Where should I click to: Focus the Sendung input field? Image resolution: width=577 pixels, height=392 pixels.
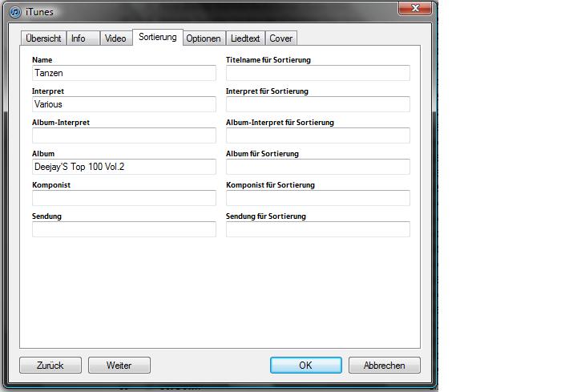pyautogui.click(x=124, y=229)
